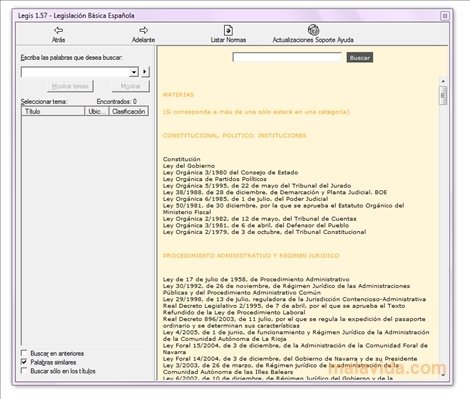Image resolution: width=470 pixels, height=399 pixels.
Task: Open Real Decreto 896/2003 pasaporte link
Action: coord(294,322)
